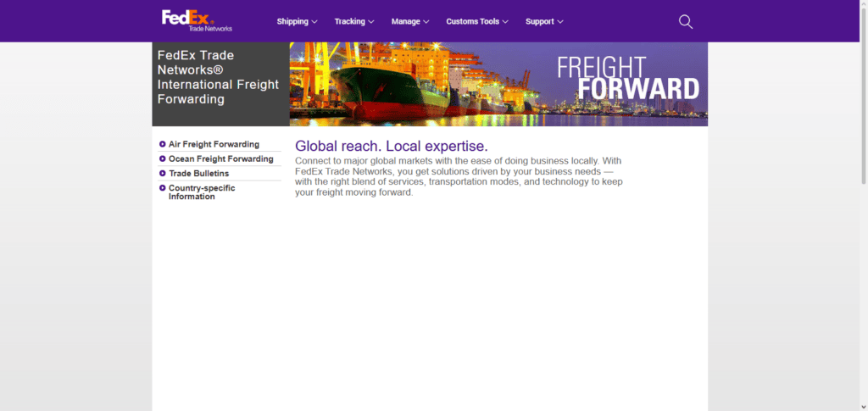The width and height of the screenshot is (868, 411).
Task: Expand the Customs Tools menu chevron
Action: pyautogui.click(x=505, y=21)
